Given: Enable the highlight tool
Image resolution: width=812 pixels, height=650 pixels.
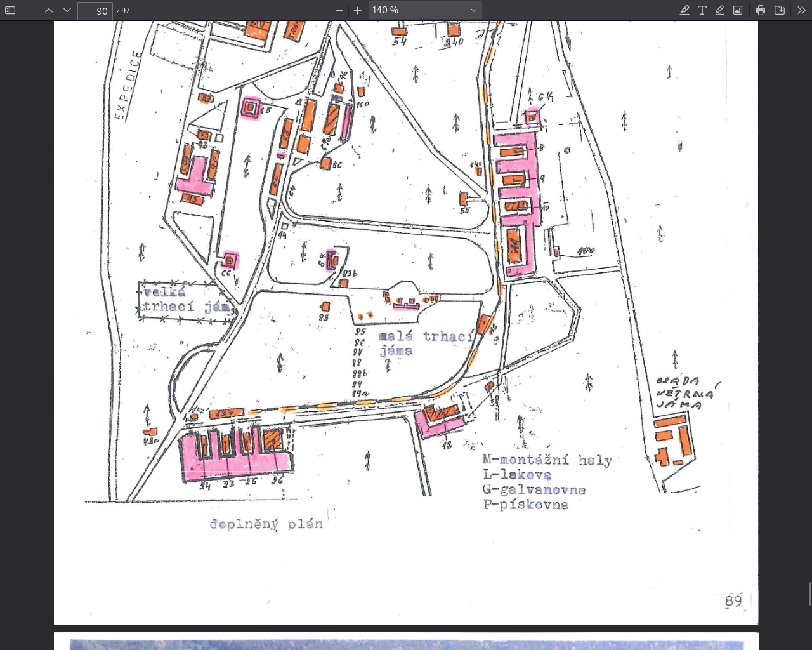Looking at the screenshot, I should 684,10.
